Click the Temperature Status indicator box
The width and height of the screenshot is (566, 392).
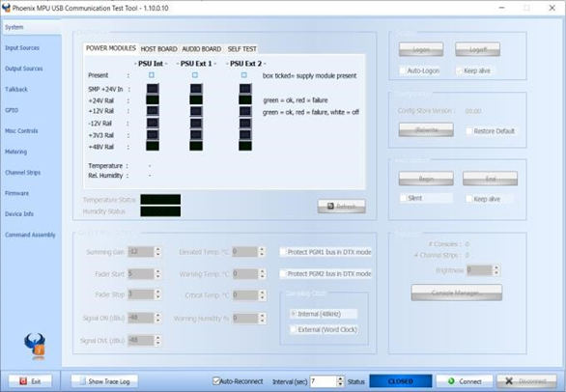pos(160,199)
